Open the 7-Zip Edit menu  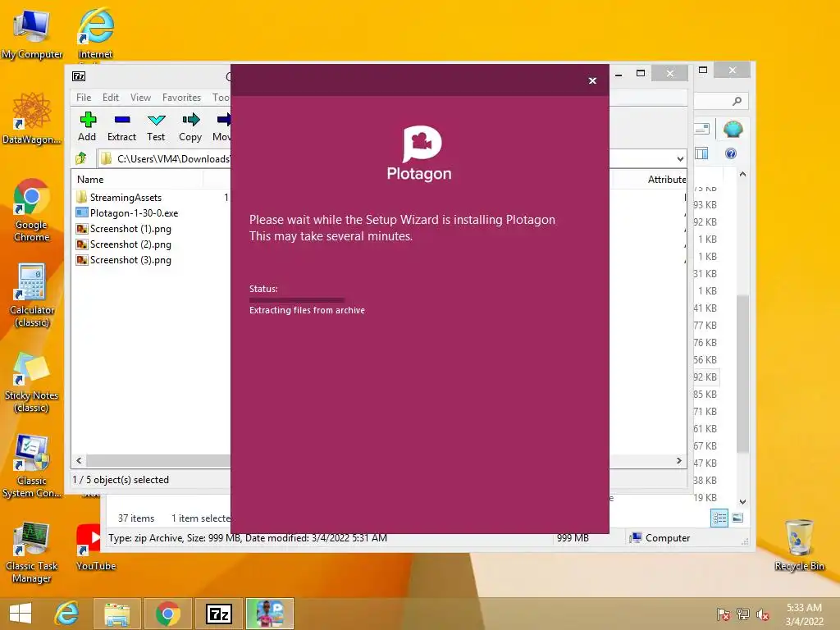(x=111, y=98)
